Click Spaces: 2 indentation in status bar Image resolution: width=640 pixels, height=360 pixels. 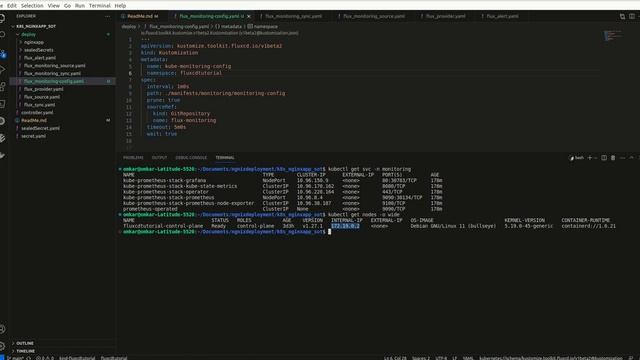[x=421, y=358]
